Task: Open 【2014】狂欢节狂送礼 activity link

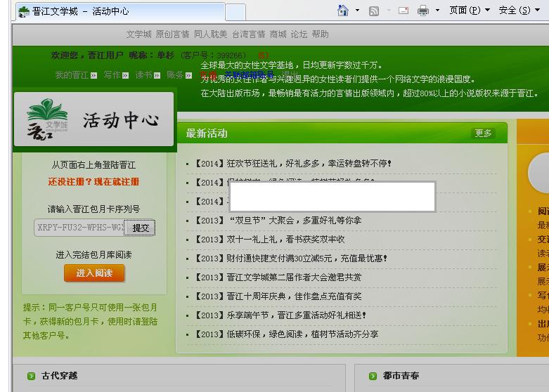Action: [x=291, y=164]
